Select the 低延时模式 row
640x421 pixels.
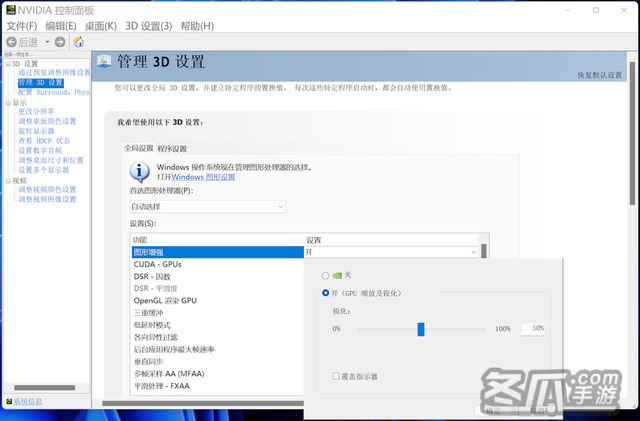point(218,325)
